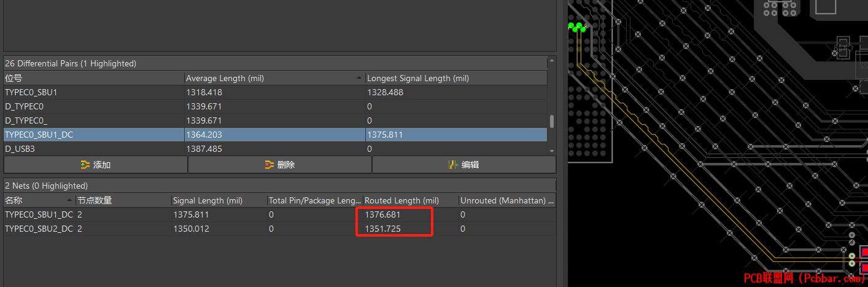The height and width of the screenshot is (287, 868).
Task: Select the TYPEC0_SBU1_DC net row
Action: (x=280, y=214)
